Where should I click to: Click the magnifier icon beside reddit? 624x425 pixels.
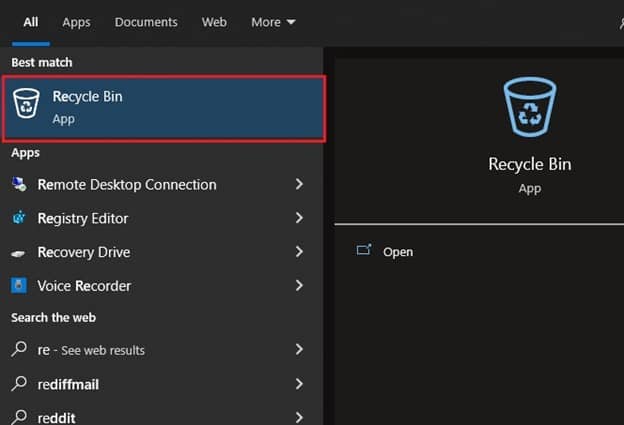click(x=19, y=417)
